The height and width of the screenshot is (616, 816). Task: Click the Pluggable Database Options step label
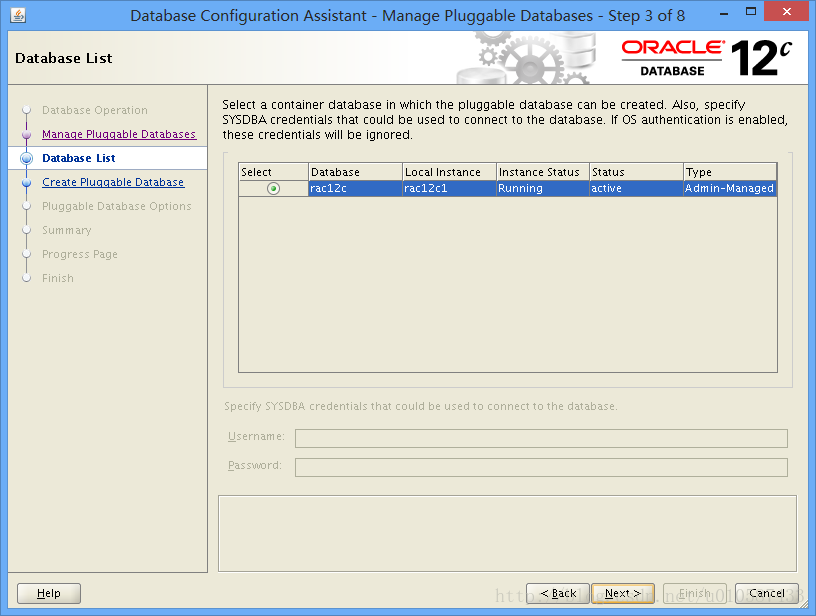coord(117,206)
